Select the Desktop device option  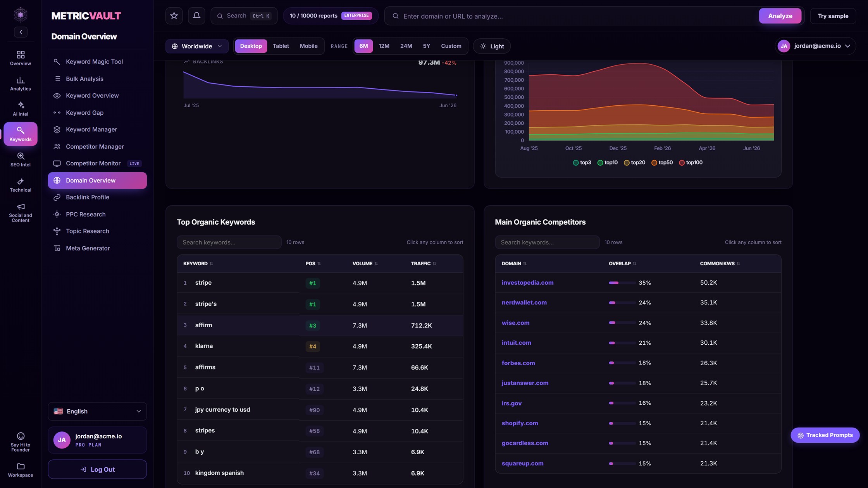pyautogui.click(x=251, y=46)
